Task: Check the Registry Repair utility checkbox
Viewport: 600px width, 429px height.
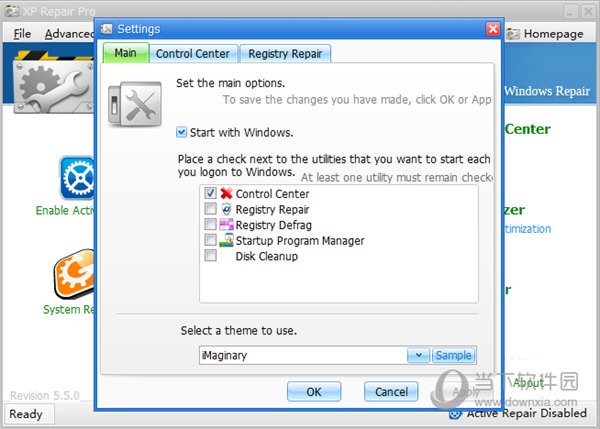Action: tap(210, 209)
